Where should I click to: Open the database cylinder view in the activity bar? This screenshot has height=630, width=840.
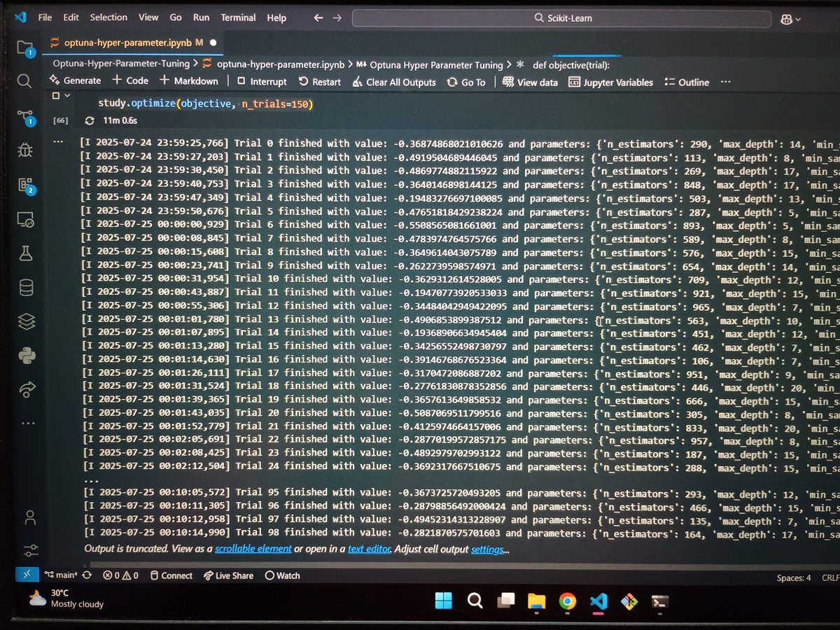(x=26, y=288)
